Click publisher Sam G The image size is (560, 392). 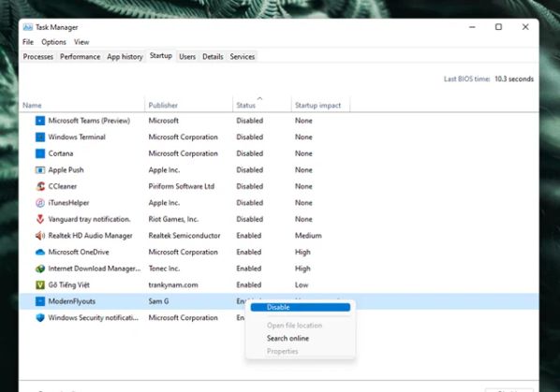pyautogui.click(x=158, y=301)
